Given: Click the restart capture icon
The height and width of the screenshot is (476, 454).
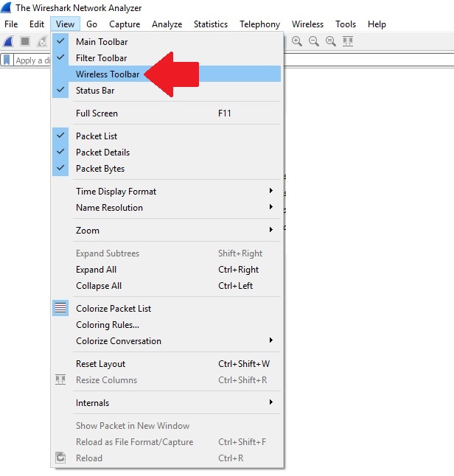Looking at the screenshot, I should (42, 41).
